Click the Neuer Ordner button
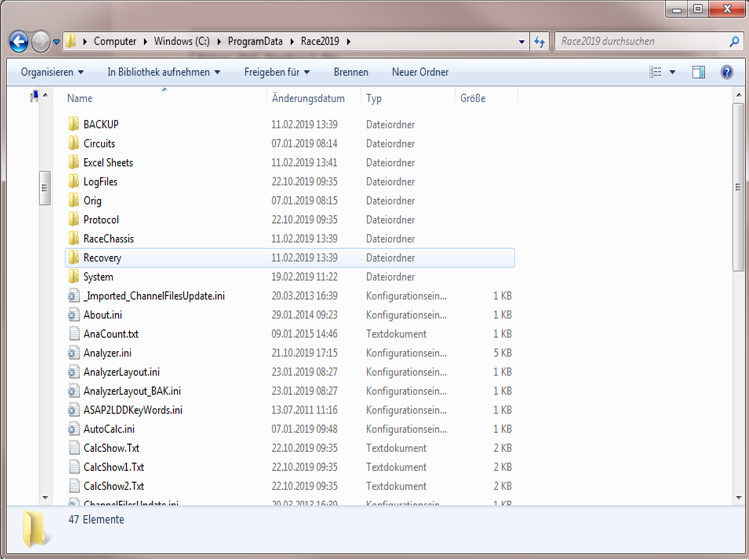This screenshot has height=560, width=749. (420, 72)
